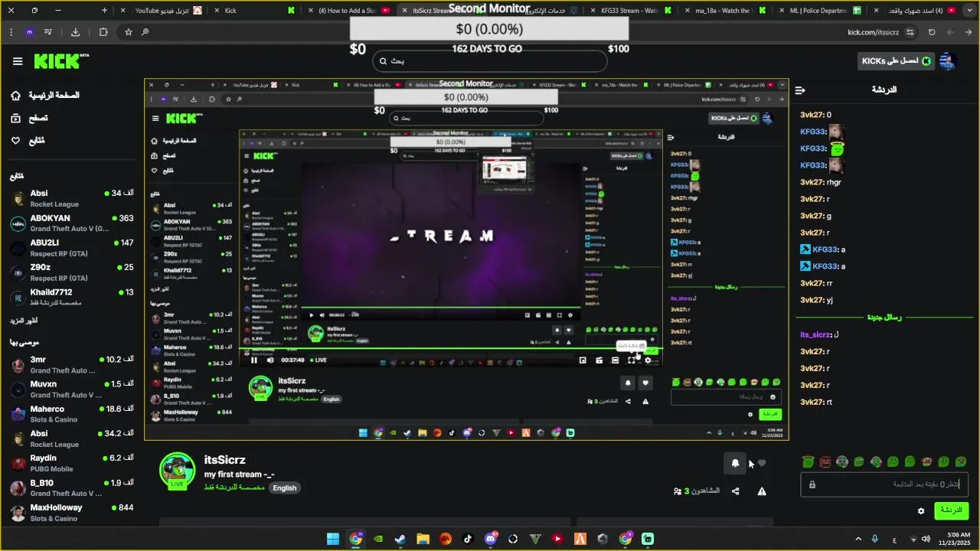Open Maherco Slots & Casino channel

71,413
